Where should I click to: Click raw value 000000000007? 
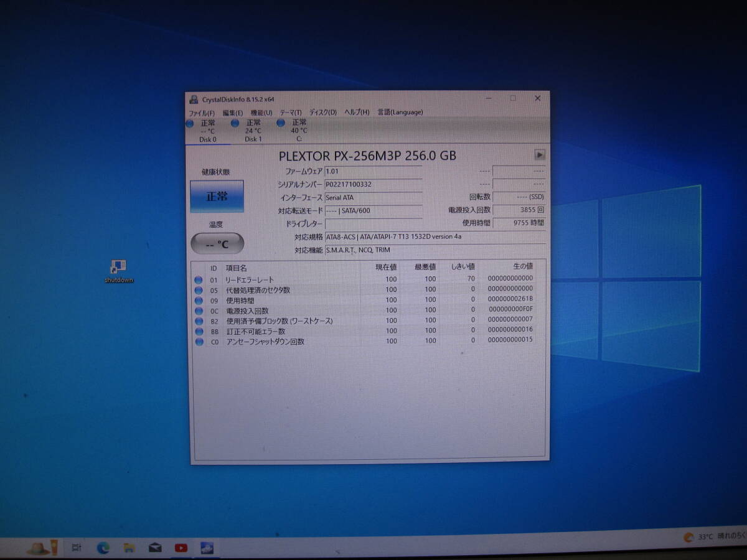click(x=510, y=319)
